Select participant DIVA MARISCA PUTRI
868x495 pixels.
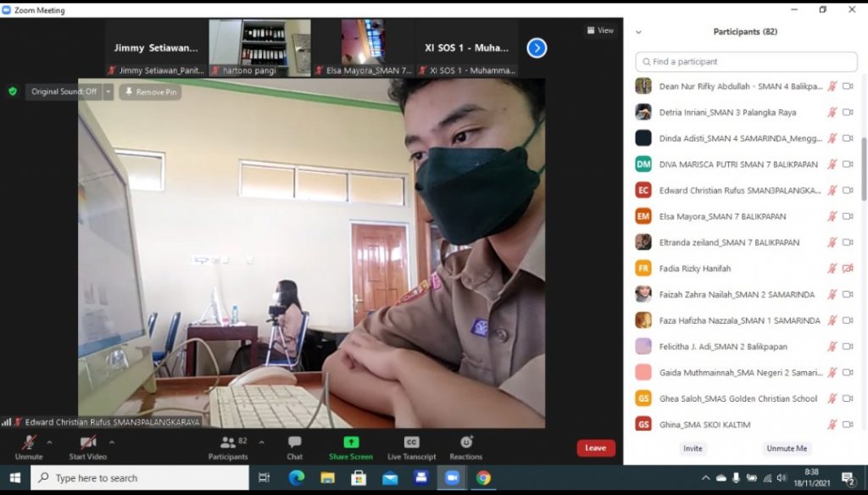point(745,164)
